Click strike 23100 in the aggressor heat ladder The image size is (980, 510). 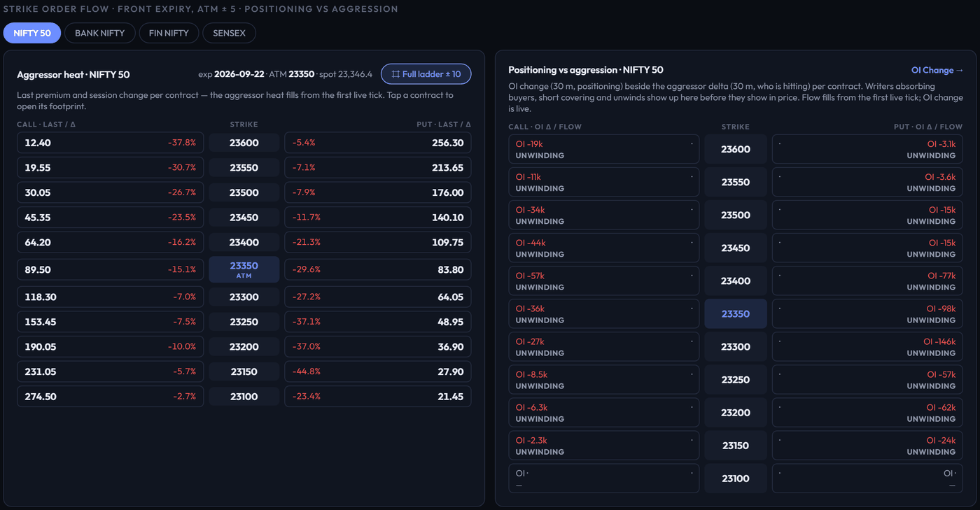244,397
